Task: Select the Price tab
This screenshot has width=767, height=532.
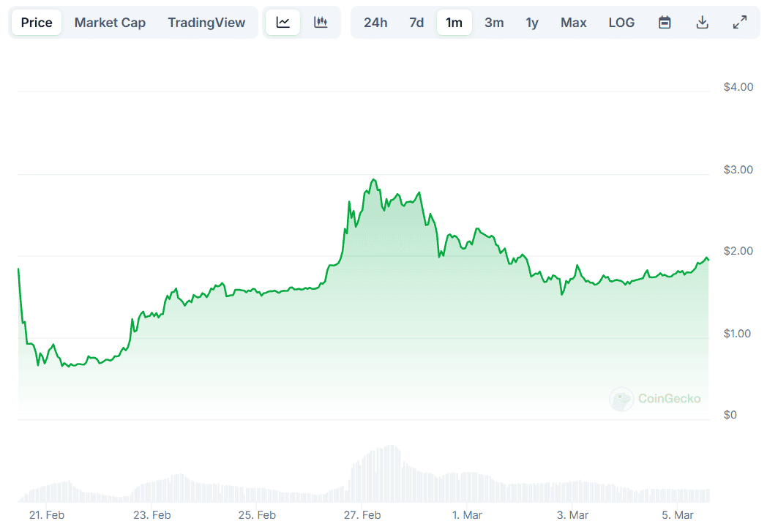Action: point(37,23)
